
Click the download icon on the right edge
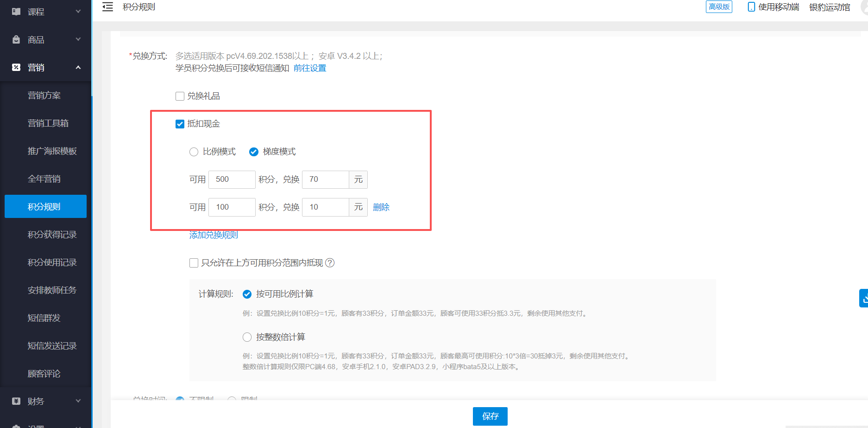(x=864, y=298)
